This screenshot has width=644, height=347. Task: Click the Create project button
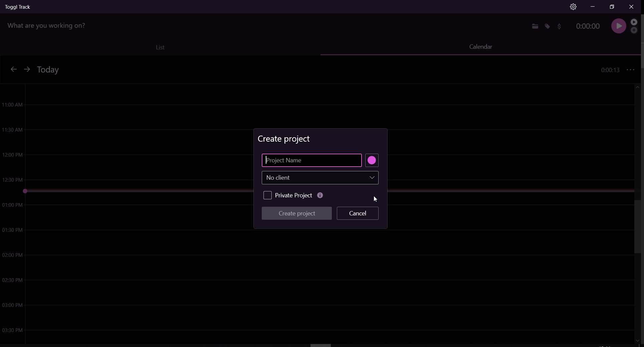pos(297,213)
